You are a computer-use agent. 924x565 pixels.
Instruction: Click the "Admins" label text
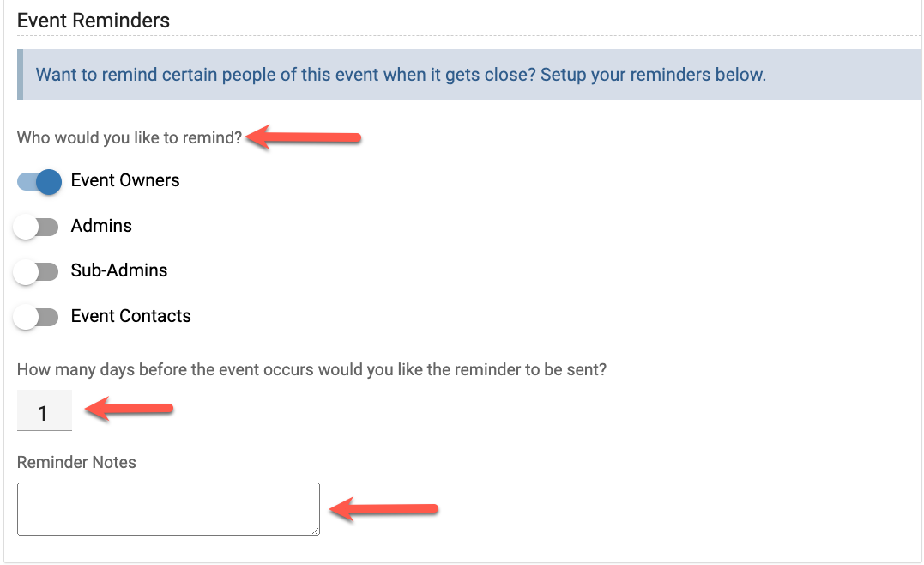[101, 227]
